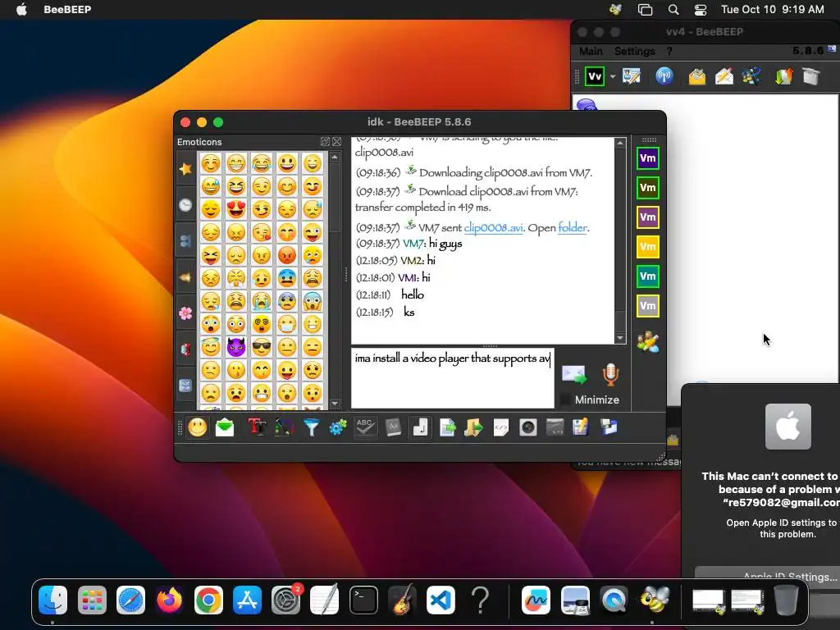Click the file transfer arrows icon in vv4
This screenshot has width=840, height=630.
(x=783, y=76)
